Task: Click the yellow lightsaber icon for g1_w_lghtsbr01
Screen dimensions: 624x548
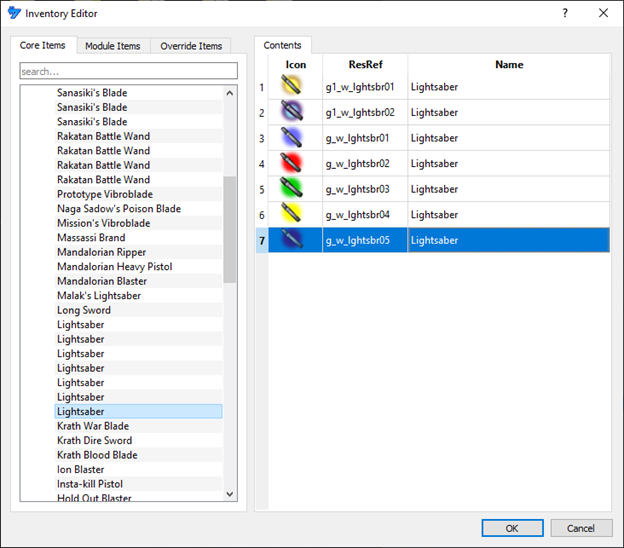Action: tap(291, 85)
